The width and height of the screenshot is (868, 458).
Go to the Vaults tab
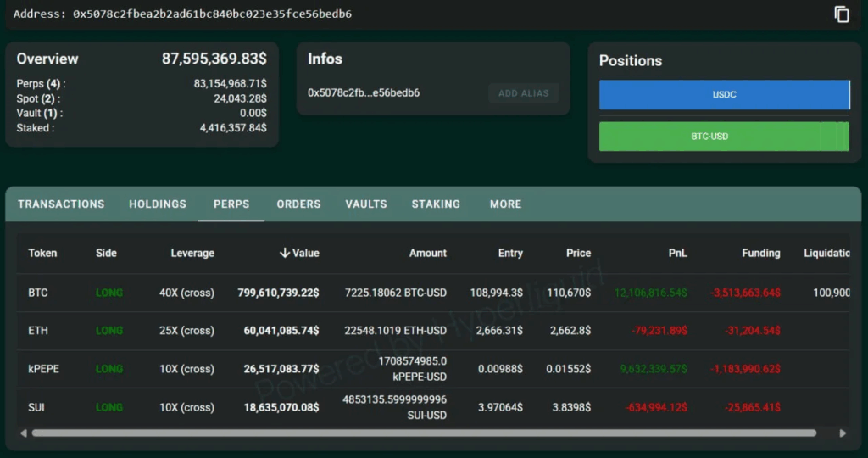point(366,204)
